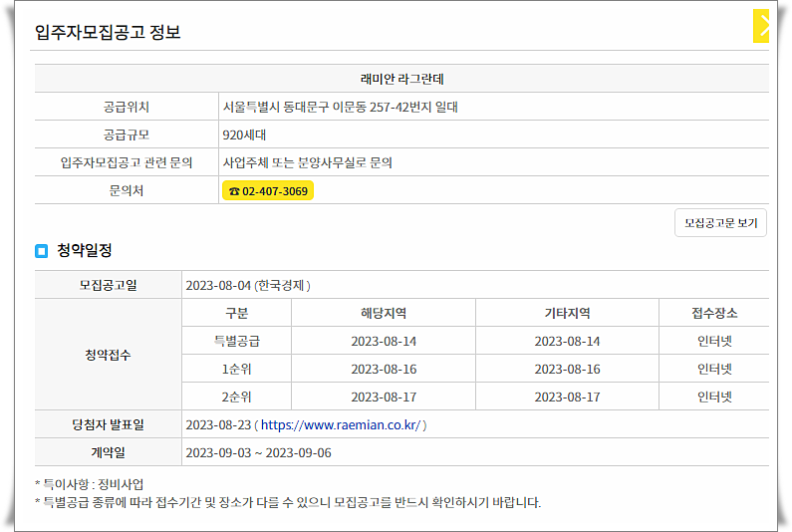Click the 2023-08-23 announcement date
This screenshot has width=792, height=532.
218,424
